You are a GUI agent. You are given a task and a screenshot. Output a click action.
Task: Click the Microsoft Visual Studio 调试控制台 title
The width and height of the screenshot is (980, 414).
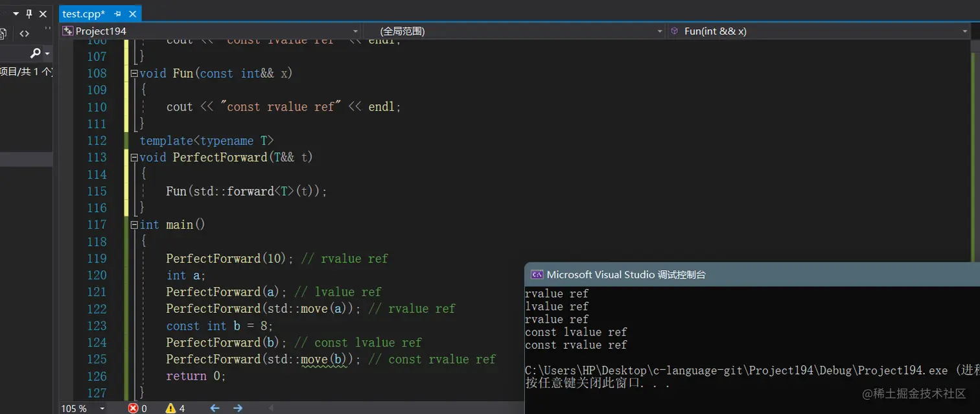coord(626,275)
